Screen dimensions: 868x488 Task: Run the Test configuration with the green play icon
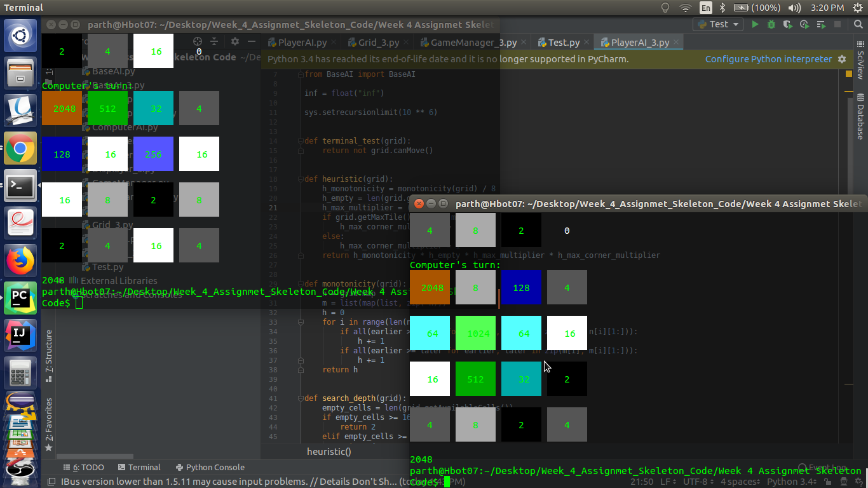756,24
